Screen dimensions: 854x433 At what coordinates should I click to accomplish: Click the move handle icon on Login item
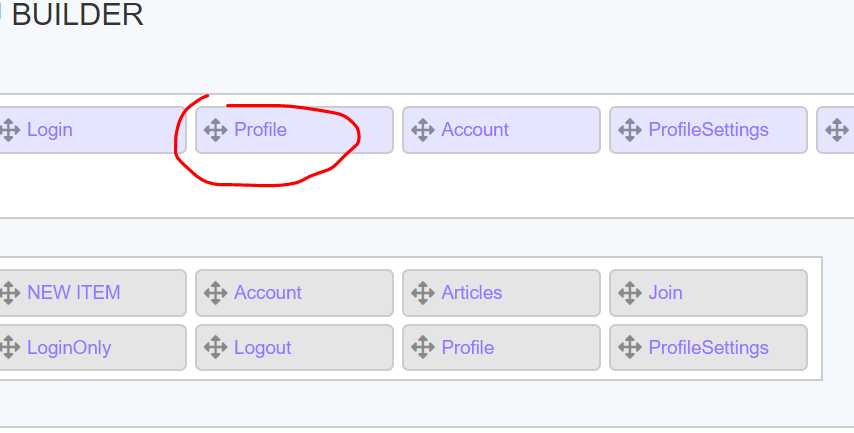10,130
